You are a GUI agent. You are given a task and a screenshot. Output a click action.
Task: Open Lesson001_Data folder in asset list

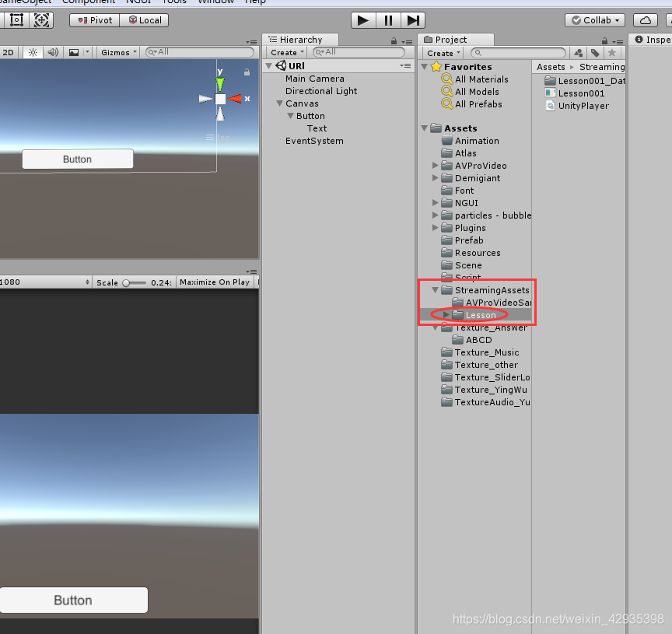click(585, 81)
